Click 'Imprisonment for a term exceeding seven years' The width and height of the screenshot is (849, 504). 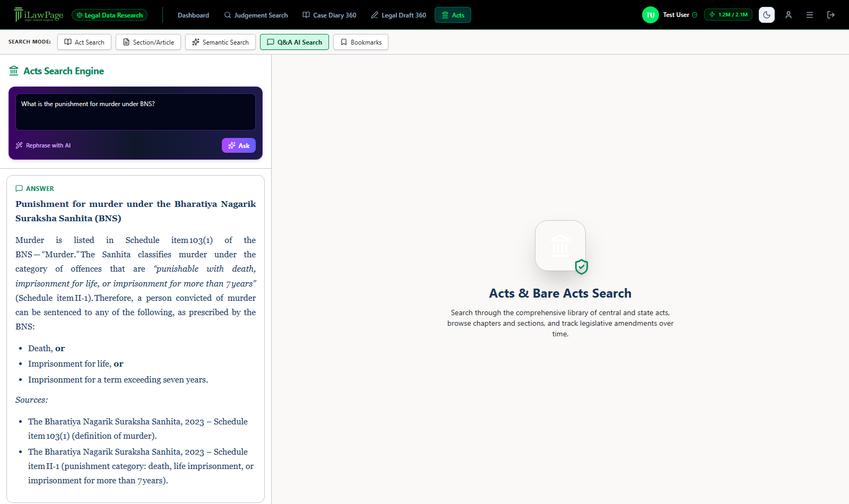point(118,380)
